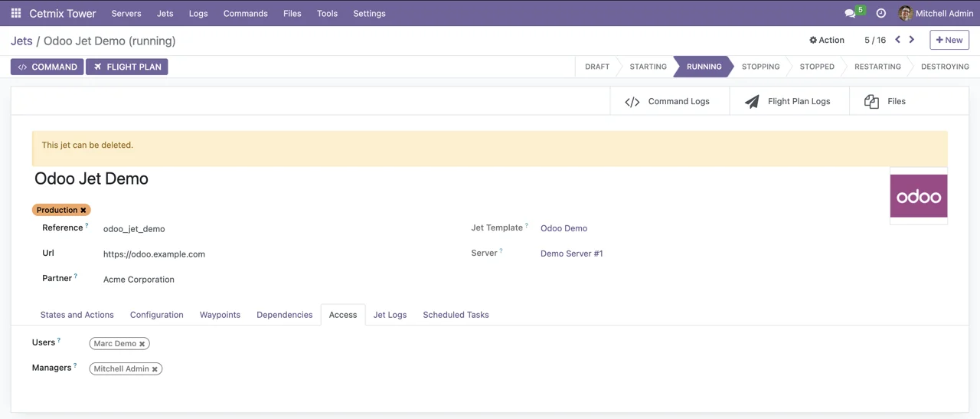Open the Files menu
The width and height of the screenshot is (980, 419).
(x=292, y=13)
